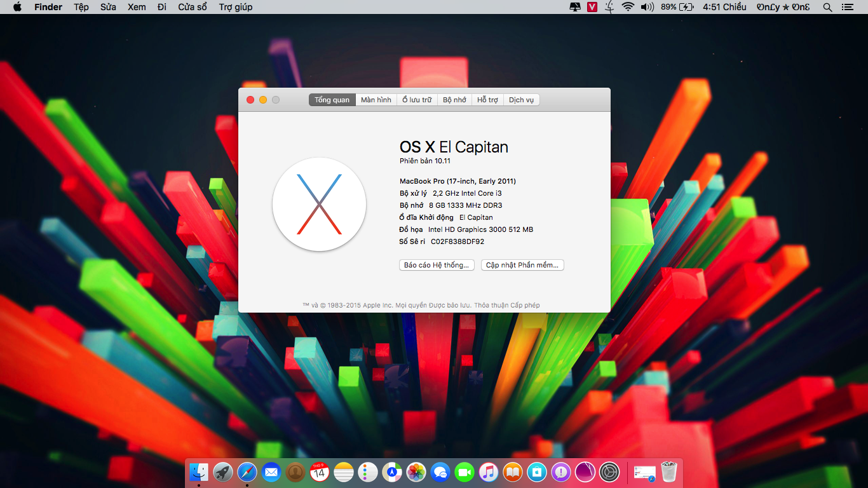Open Calendar showing date 14
This screenshot has height=488, width=868.
click(319, 472)
